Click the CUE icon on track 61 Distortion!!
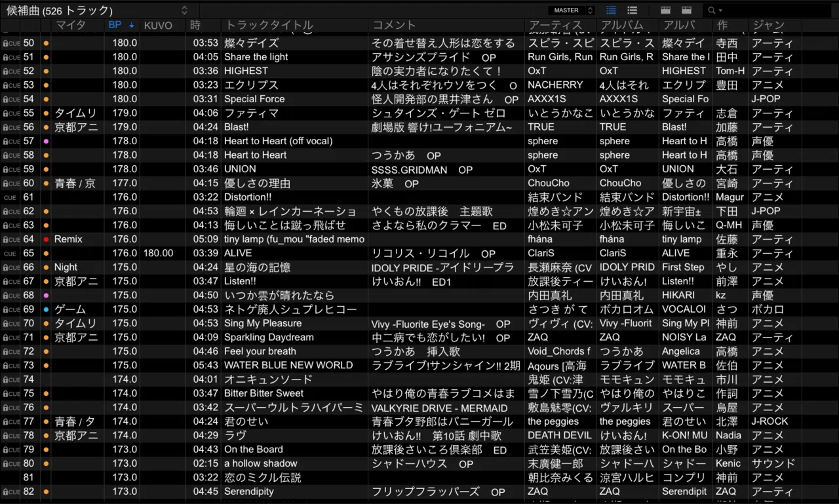This screenshot has width=839, height=504. click(x=10, y=197)
